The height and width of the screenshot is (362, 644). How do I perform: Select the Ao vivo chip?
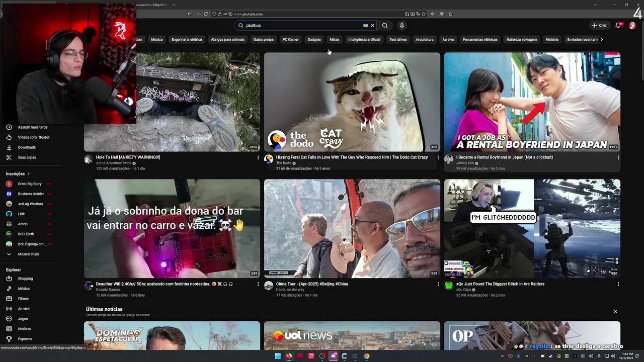[x=448, y=39]
